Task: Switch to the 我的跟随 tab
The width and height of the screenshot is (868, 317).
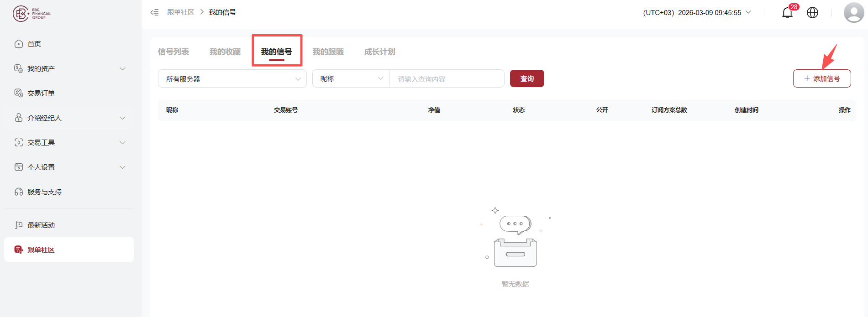Action: [328, 52]
